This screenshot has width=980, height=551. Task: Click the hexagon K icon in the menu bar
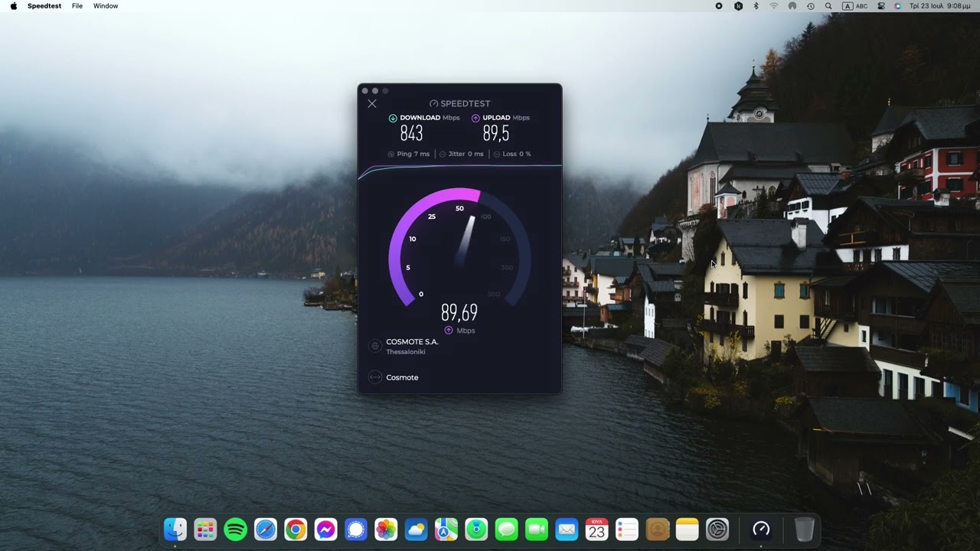pyautogui.click(x=738, y=6)
